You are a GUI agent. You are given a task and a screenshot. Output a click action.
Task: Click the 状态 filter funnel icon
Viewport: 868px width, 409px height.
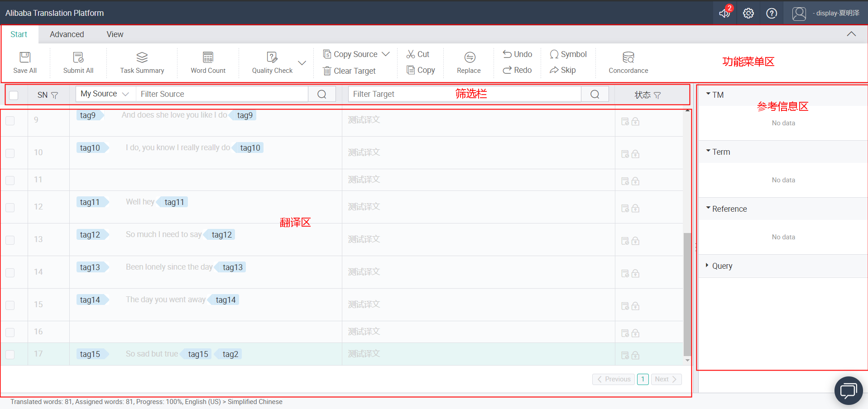657,95
